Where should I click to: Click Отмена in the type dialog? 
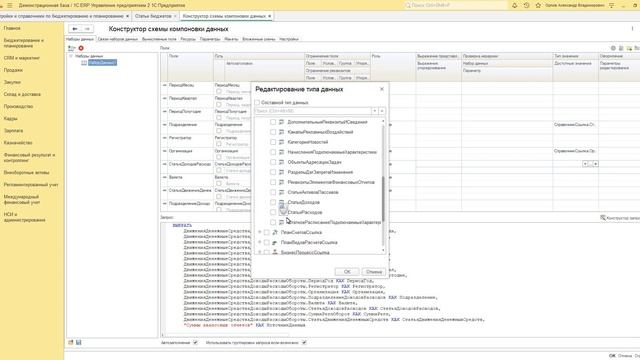[373, 271]
